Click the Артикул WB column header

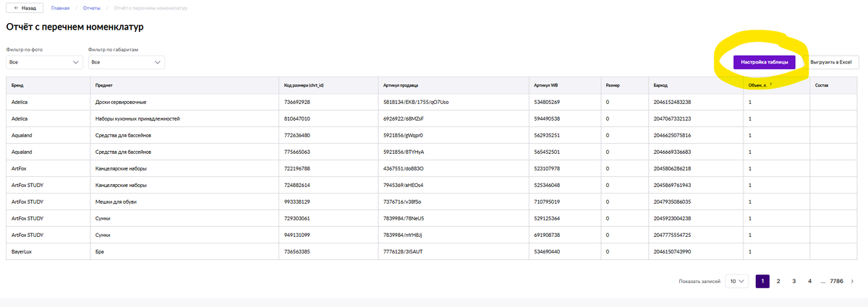pyautogui.click(x=546, y=85)
